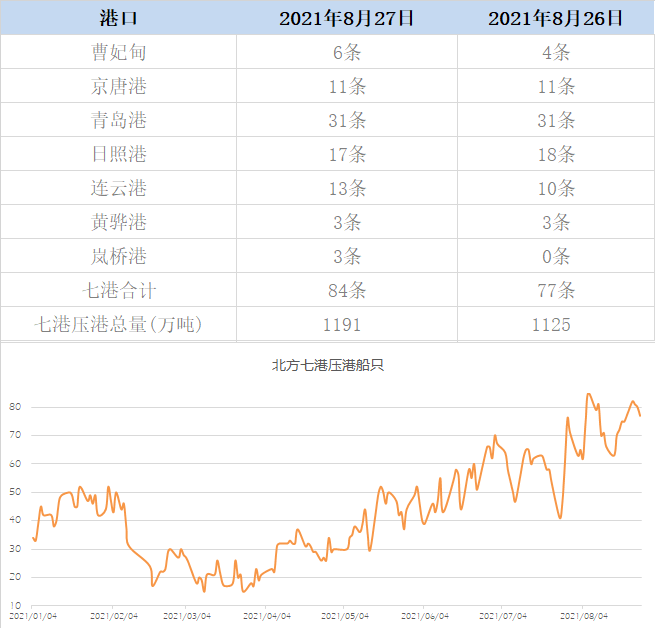Click the 港口 column header
This screenshot has height=628, width=655.
pyautogui.click(x=118, y=18)
